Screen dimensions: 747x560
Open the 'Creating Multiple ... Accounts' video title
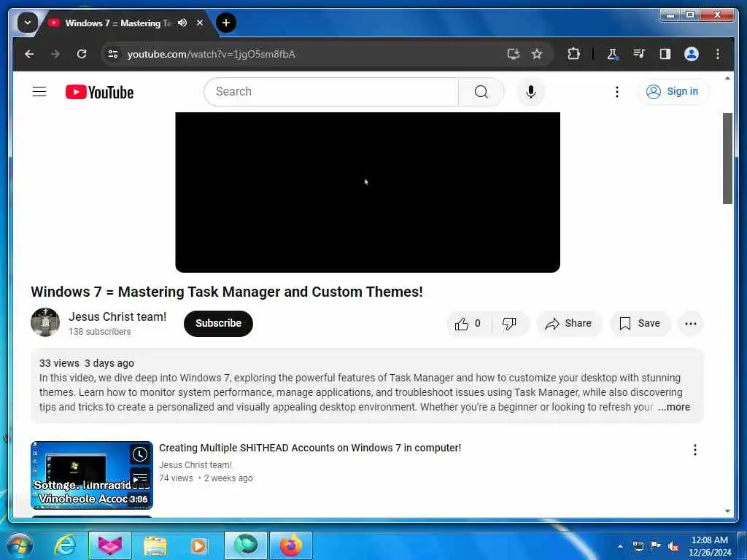click(x=310, y=448)
